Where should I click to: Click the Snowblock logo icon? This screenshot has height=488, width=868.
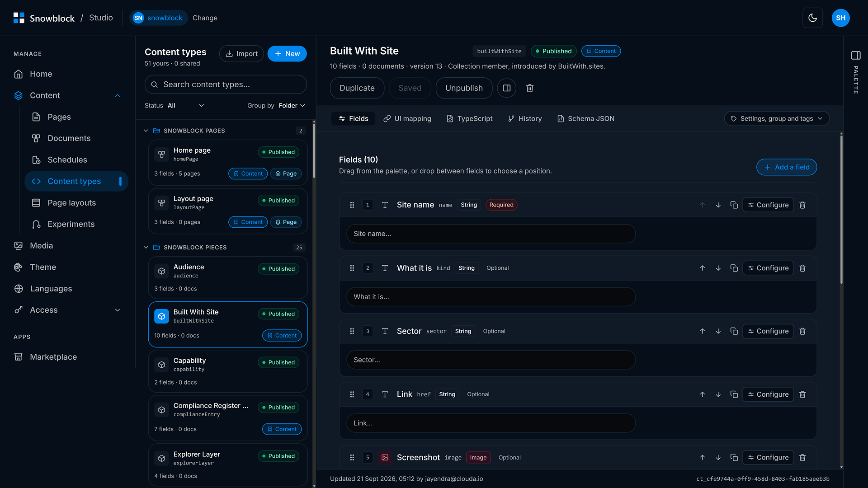pyautogui.click(x=19, y=18)
